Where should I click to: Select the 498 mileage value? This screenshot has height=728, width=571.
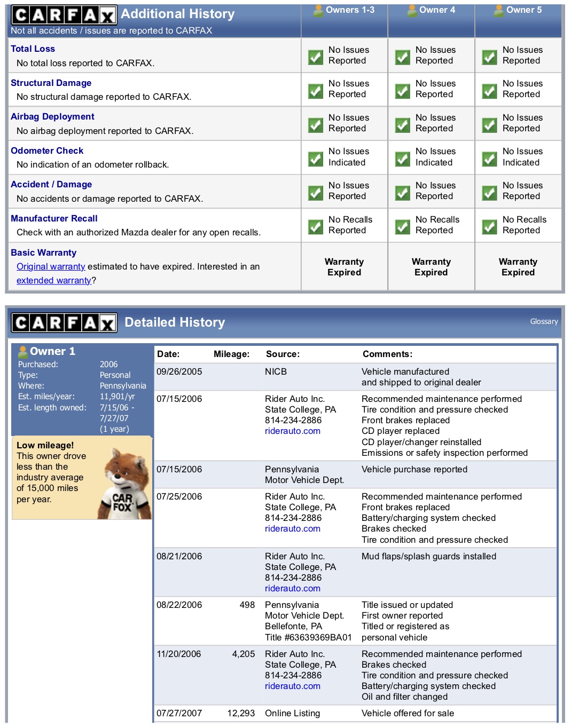(x=247, y=605)
